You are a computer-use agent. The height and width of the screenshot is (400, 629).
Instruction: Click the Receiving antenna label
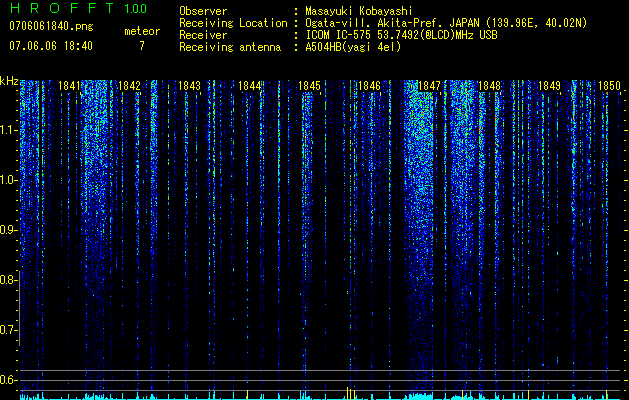(230, 47)
